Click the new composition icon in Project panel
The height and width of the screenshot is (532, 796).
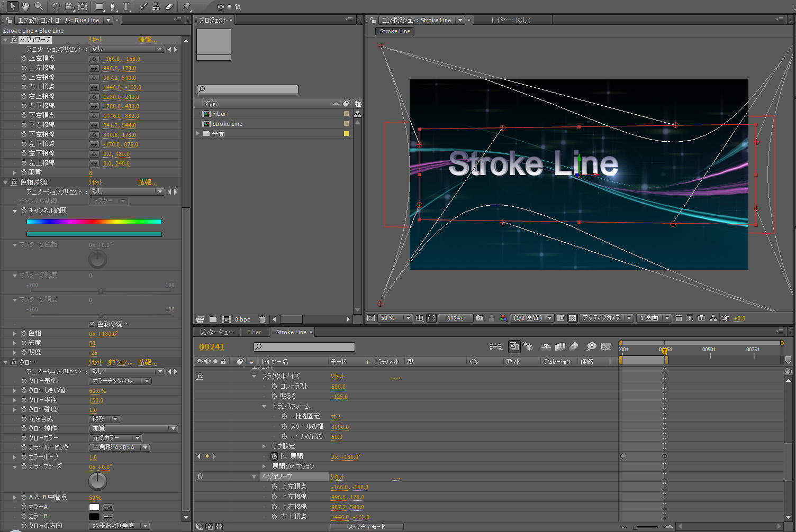[226, 319]
